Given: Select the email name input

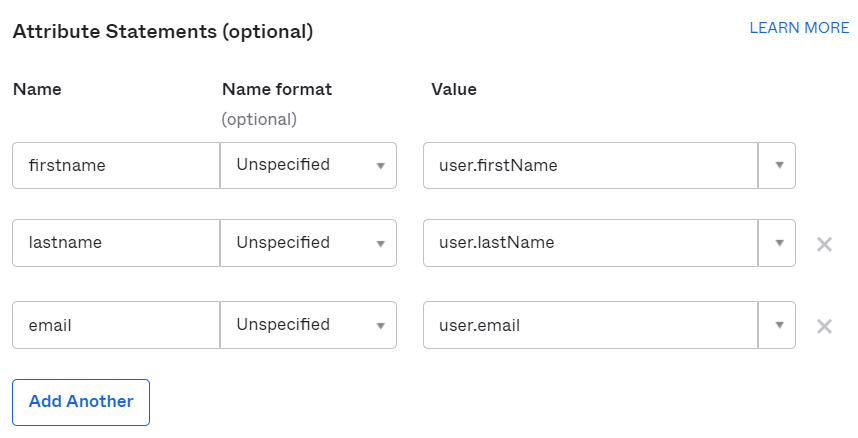Looking at the screenshot, I should [x=115, y=326].
